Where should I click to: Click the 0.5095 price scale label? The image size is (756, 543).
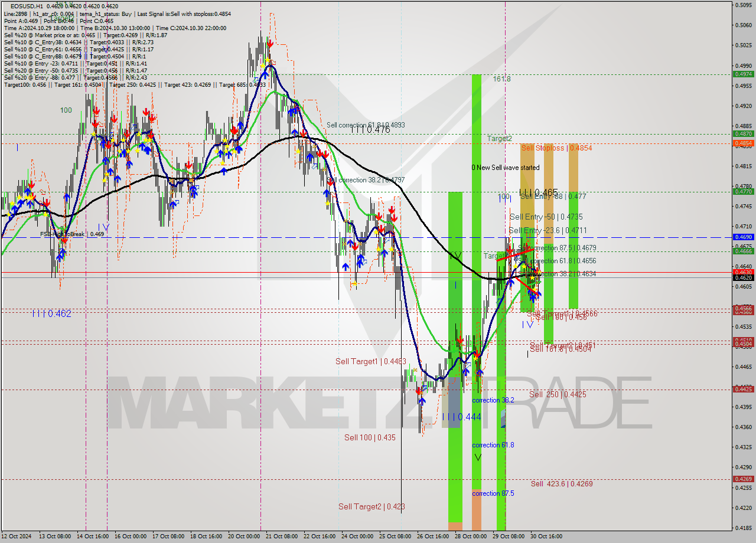(x=743, y=5)
